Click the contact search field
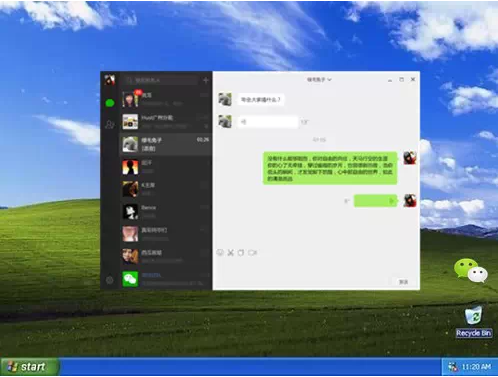This screenshot has width=498, height=377. pyautogui.click(x=160, y=80)
